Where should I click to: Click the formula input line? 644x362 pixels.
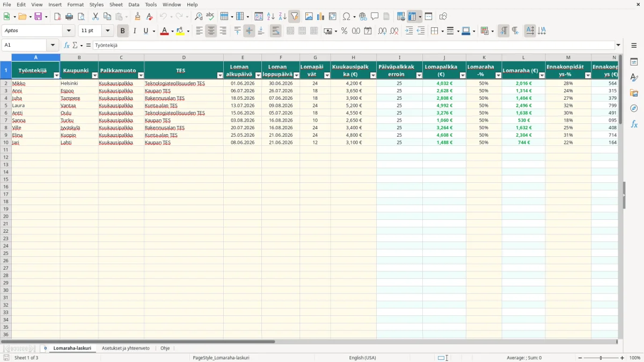(354, 46)
